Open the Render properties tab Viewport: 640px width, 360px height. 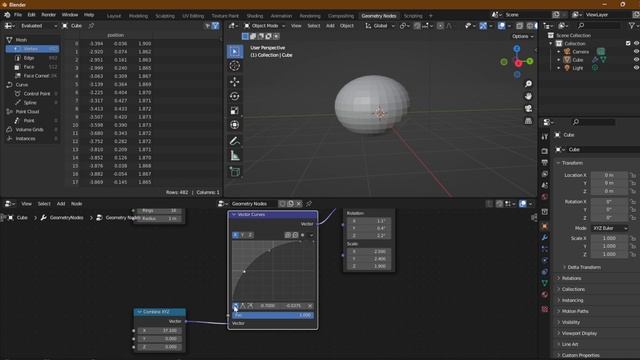544,151
